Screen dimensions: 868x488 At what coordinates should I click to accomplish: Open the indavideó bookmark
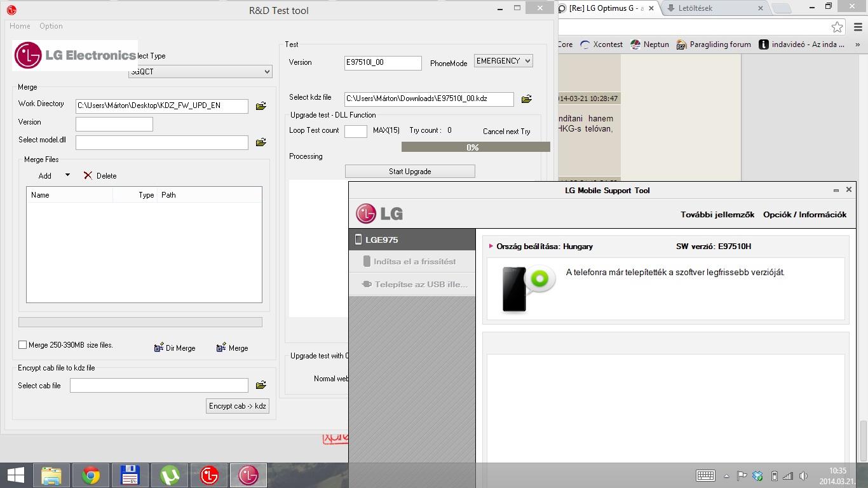[x=801, y=44]
